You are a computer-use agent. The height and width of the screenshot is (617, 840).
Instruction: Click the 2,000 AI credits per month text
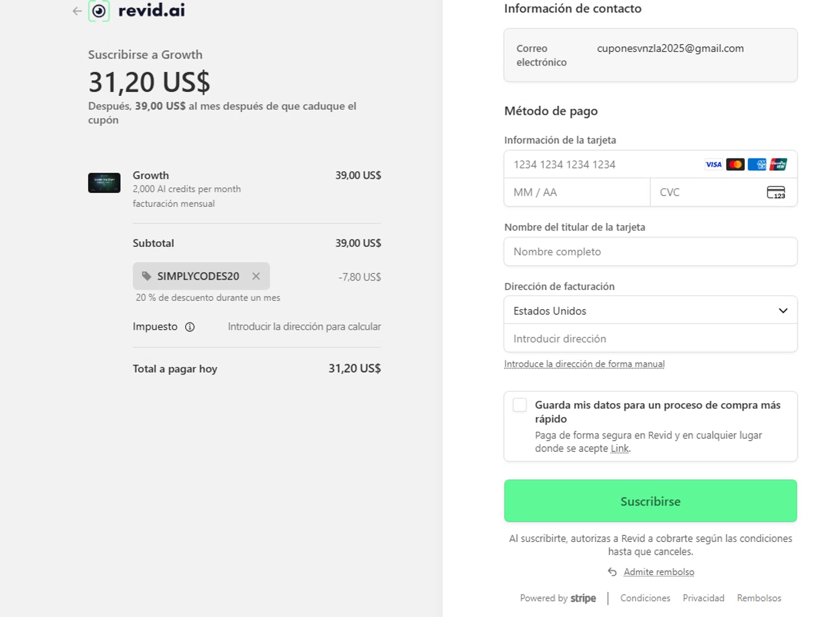(186, 189)
